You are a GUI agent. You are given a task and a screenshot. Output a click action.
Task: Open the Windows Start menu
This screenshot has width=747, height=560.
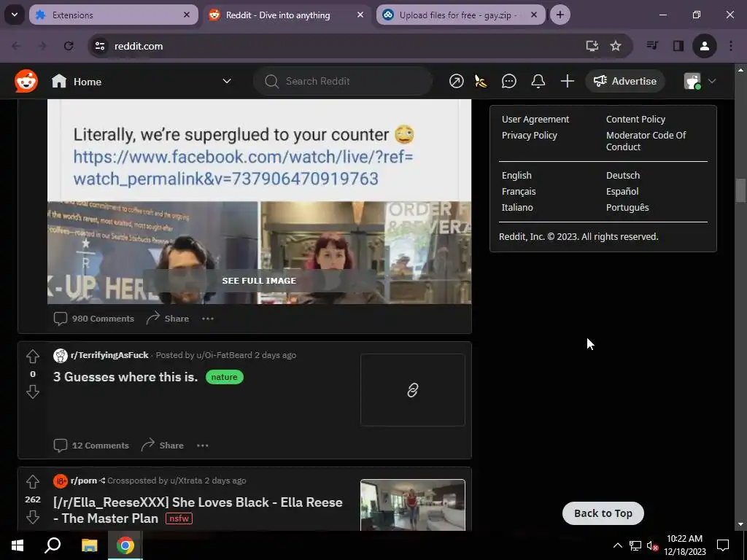point(18,545)
